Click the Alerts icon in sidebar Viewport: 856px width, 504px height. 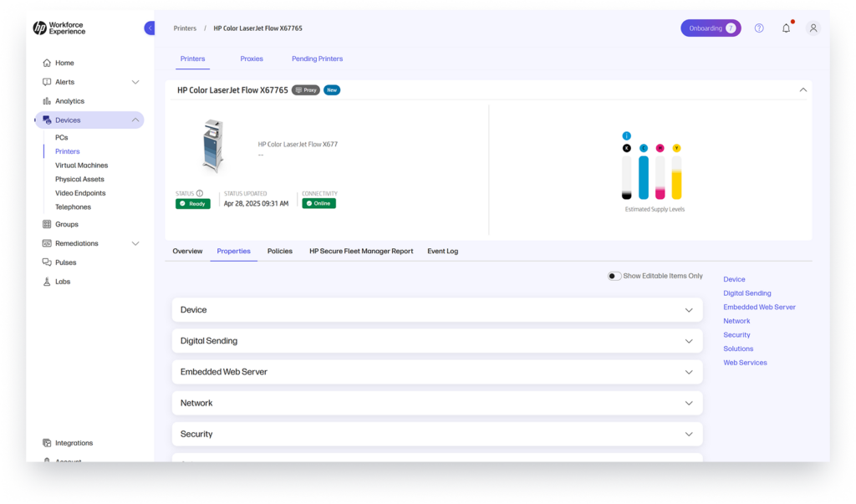47,82
